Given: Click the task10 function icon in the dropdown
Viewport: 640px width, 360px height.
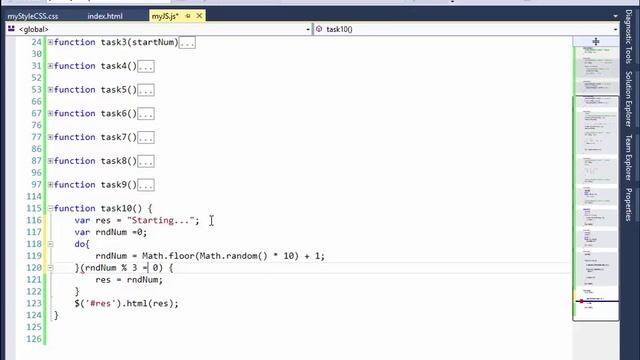Looking at the screenshot, I should pos(319,29).
